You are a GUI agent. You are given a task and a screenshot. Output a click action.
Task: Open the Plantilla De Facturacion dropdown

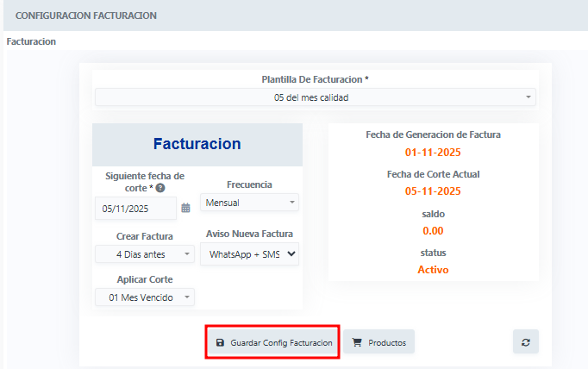pos(315,97)
